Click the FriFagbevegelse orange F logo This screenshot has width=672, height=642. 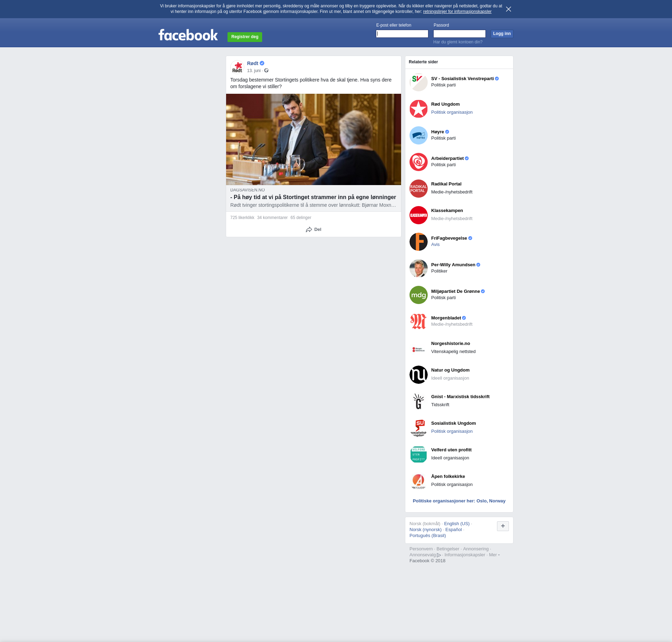click(418, 242)
